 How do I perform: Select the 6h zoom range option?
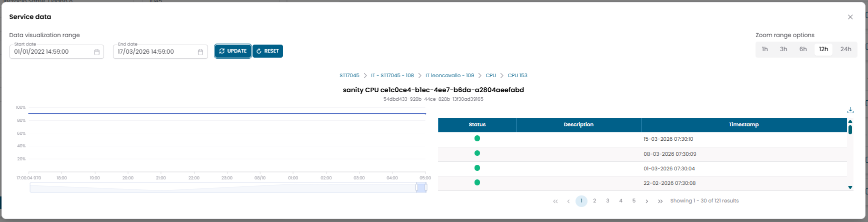pyautogui.click(x=803, y=49)
